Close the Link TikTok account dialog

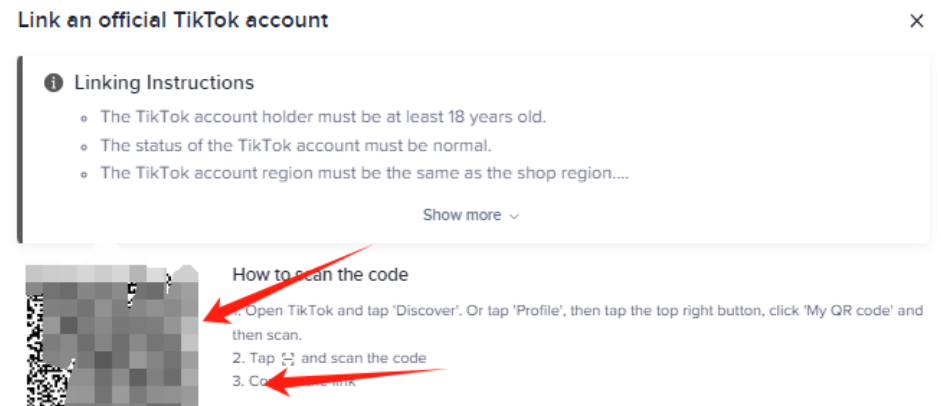(916, 20)
